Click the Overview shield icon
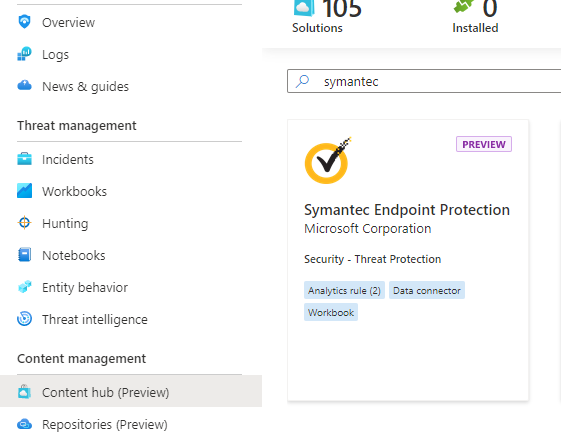 [x=24, y=22]
